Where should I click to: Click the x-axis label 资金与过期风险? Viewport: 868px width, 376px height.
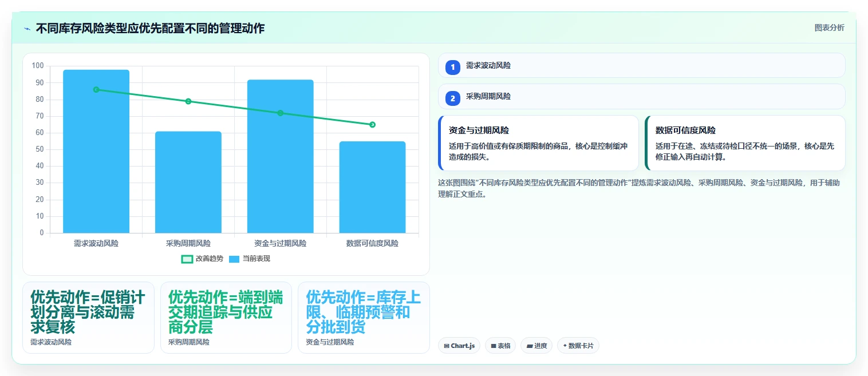click(x=281, y=243)
